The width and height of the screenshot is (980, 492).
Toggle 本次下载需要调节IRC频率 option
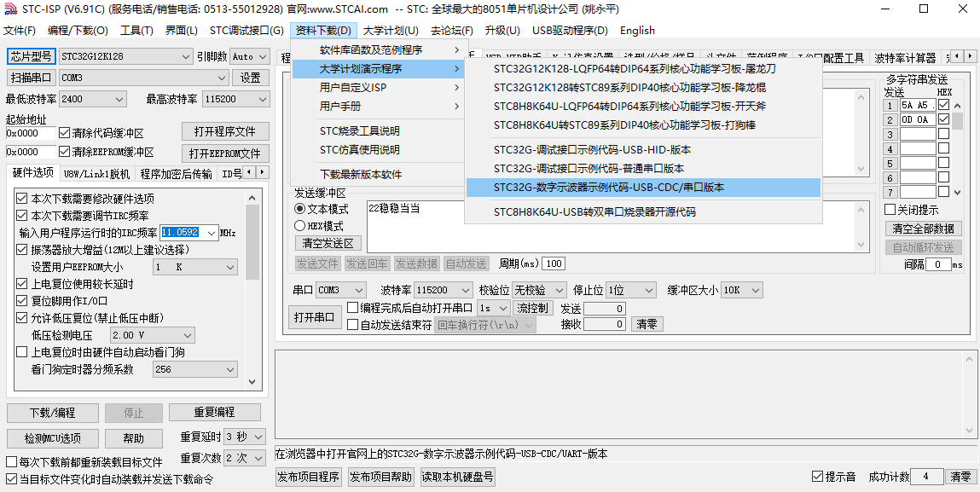(x=21, y=216)
